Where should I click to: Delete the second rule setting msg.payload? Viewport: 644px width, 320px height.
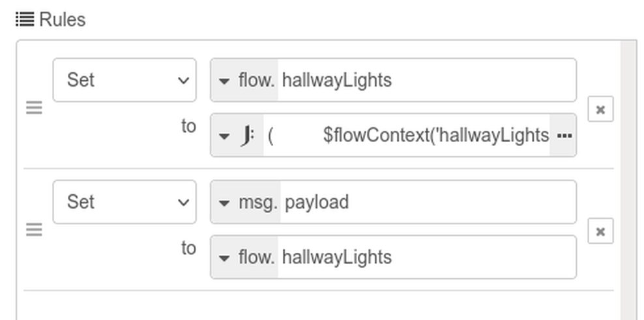[600, 231]
